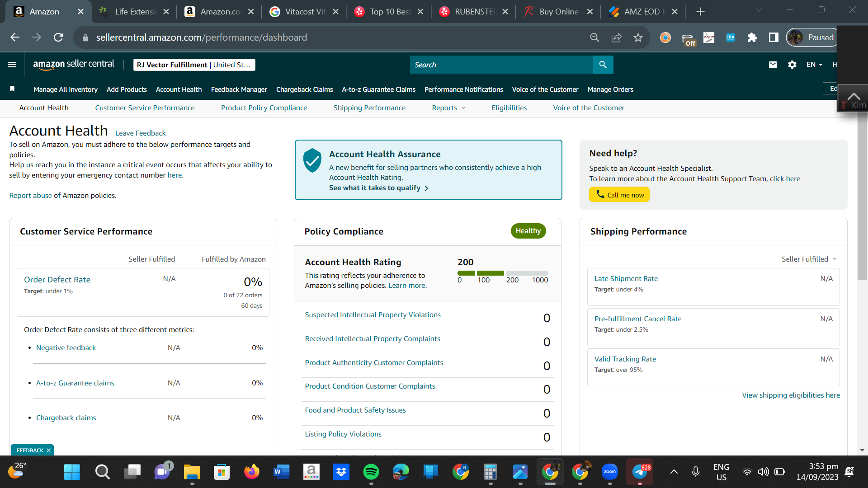Open Firefox from the taskbar
The image size is (868, 488).
(252, 472)
